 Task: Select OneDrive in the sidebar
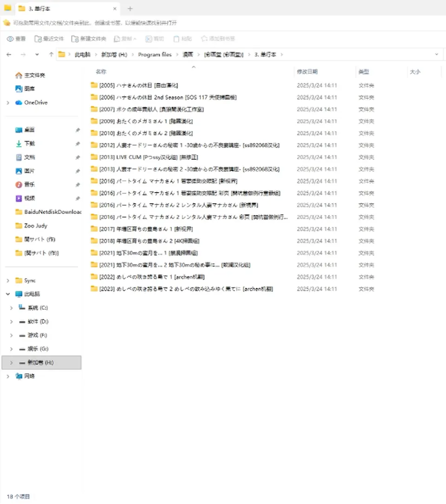click(x=32, y=103)
